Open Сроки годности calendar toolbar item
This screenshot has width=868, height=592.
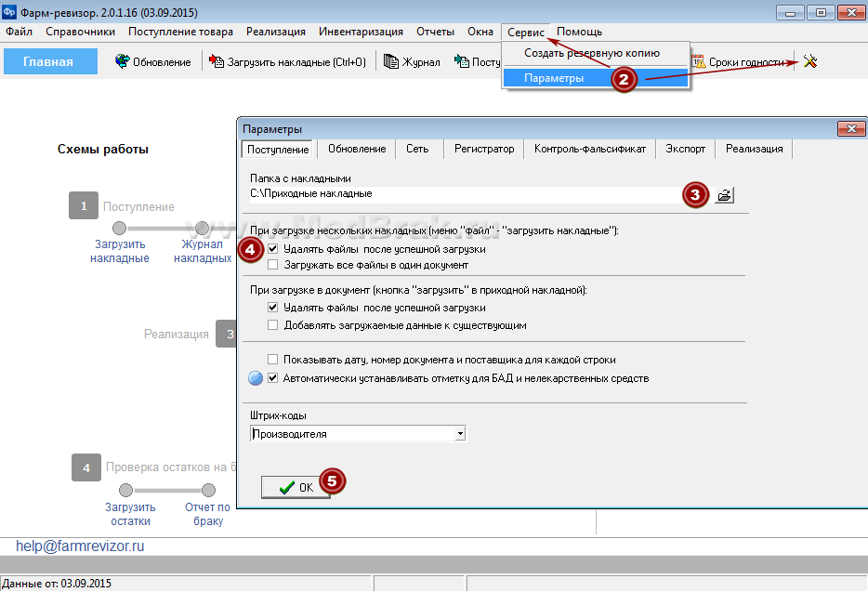[x=739, y=62]
